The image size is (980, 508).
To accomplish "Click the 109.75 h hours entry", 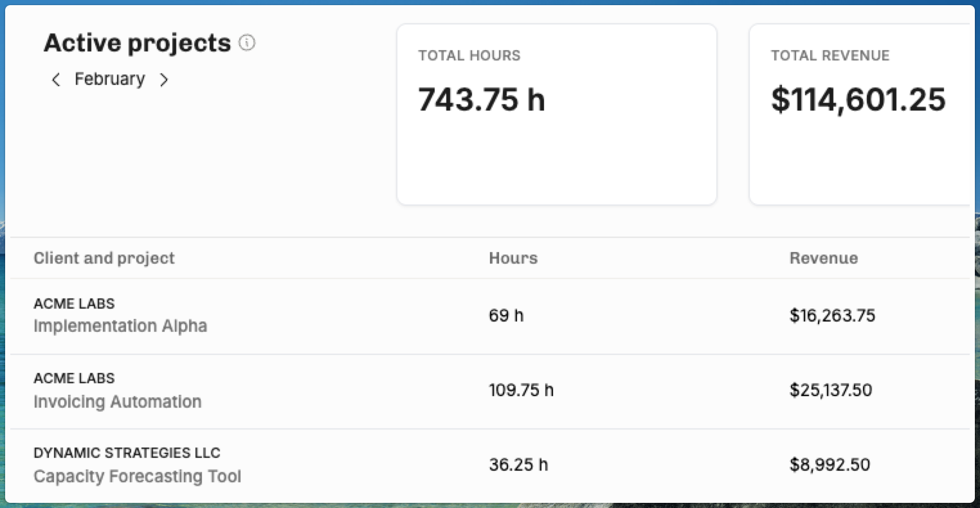I will click(521, 390).
